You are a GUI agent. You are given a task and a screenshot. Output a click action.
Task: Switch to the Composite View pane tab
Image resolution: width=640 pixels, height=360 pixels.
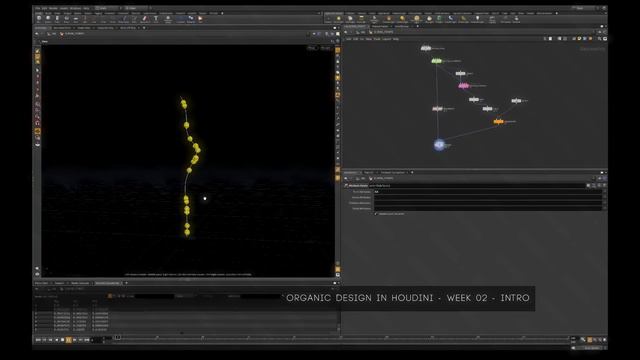click(105, 28)
